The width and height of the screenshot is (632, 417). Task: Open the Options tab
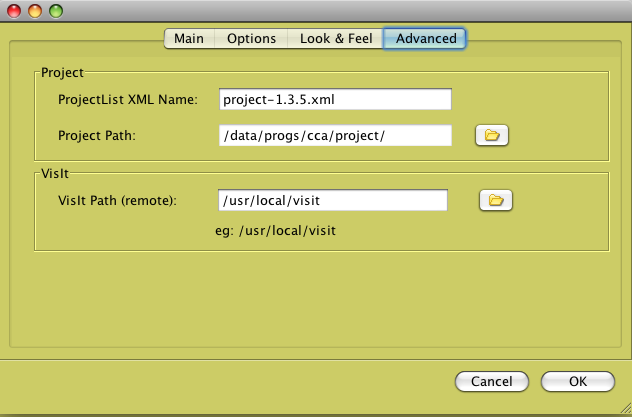[x=251, y=39]
